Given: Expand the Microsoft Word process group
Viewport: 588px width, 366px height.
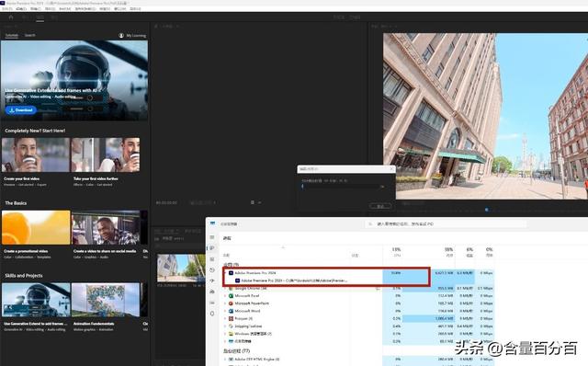Looking at the screenshot, I should pos(225,311).
